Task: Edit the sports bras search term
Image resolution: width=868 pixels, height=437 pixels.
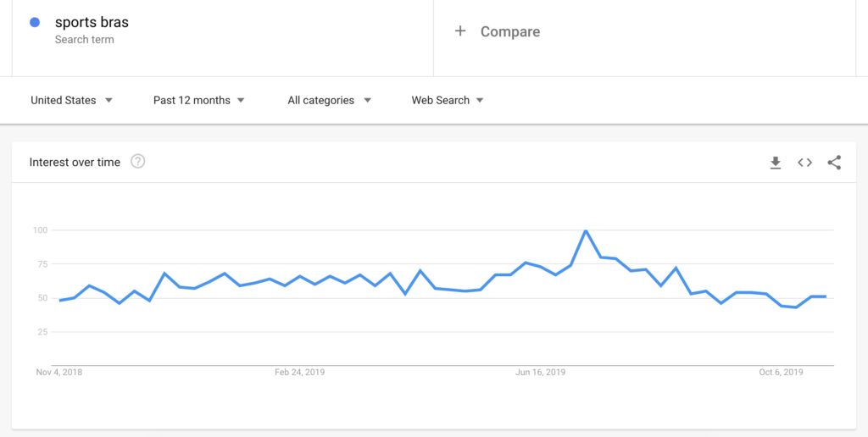Action: [x=92, y=23]
